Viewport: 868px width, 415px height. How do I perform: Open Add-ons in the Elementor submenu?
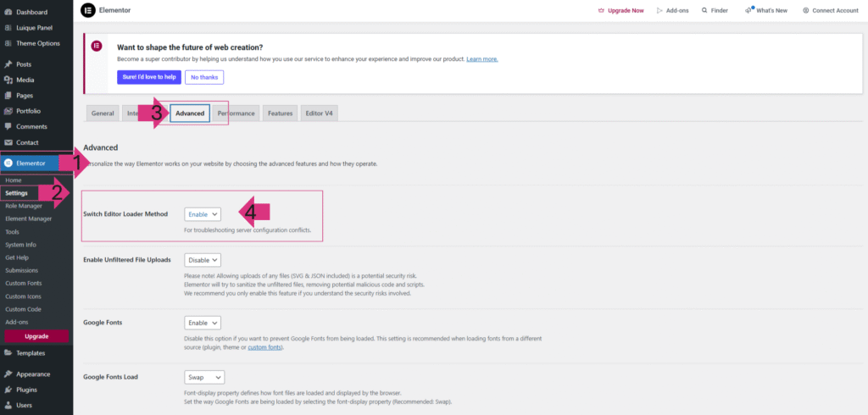[17, 322]
